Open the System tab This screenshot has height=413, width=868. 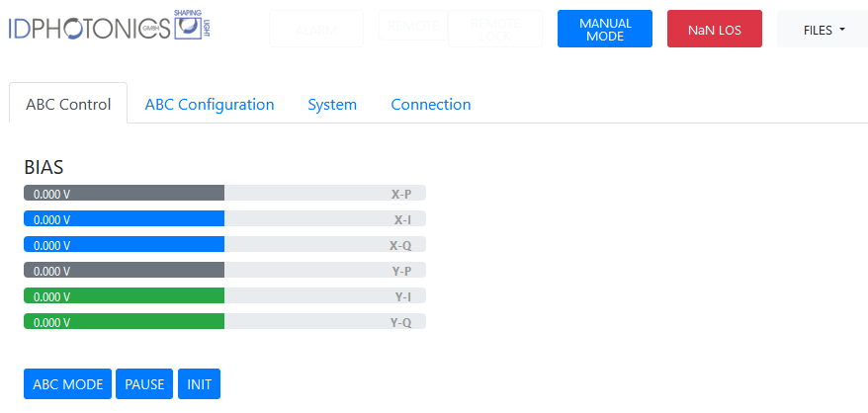point(332,104)
